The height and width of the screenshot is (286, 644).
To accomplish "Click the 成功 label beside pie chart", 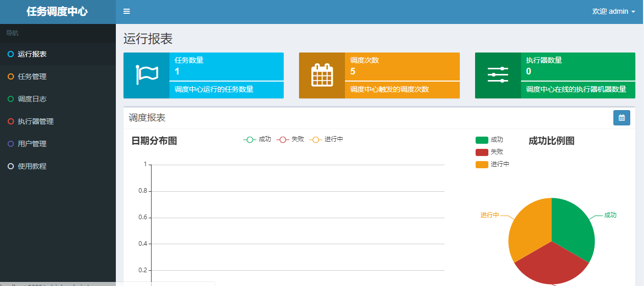I will tap(610, 215).
